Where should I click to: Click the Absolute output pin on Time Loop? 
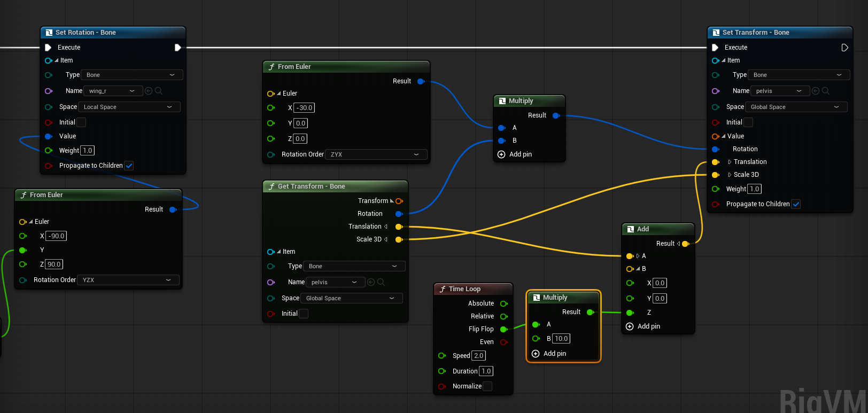point(503,303)
